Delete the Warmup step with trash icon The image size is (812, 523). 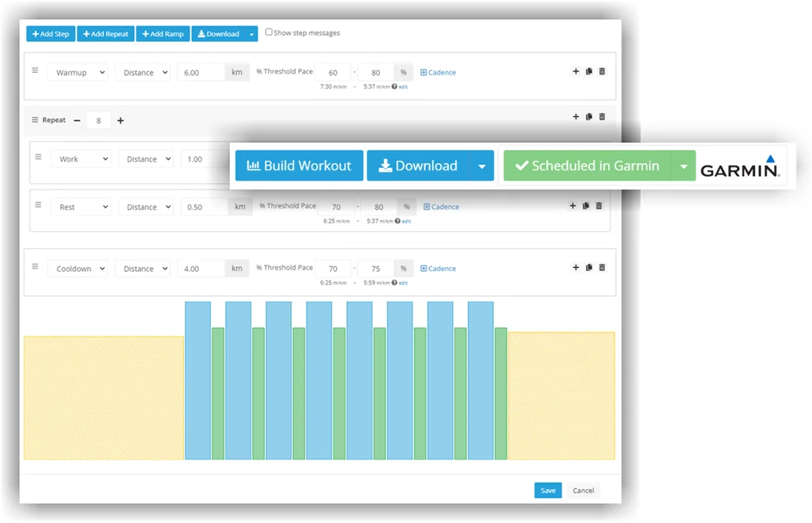(602, 71)
